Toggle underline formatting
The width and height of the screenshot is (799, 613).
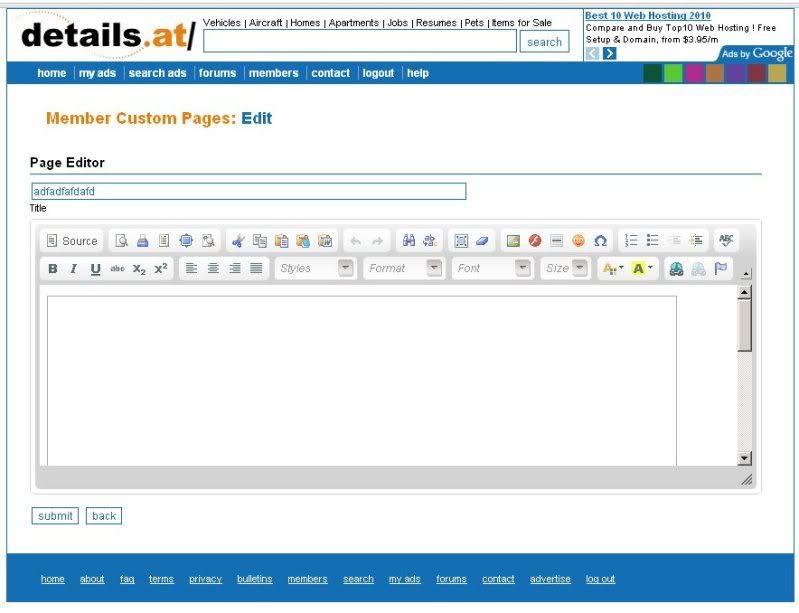tap(95, 268)
